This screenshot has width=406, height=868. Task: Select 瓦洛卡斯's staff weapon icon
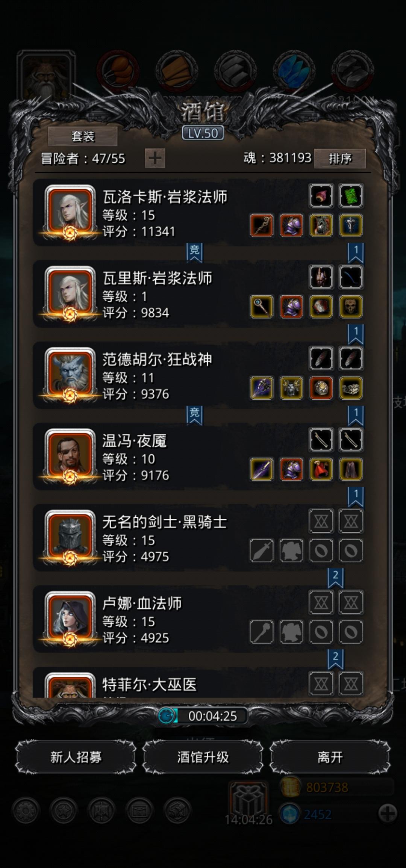coord(262,225)
